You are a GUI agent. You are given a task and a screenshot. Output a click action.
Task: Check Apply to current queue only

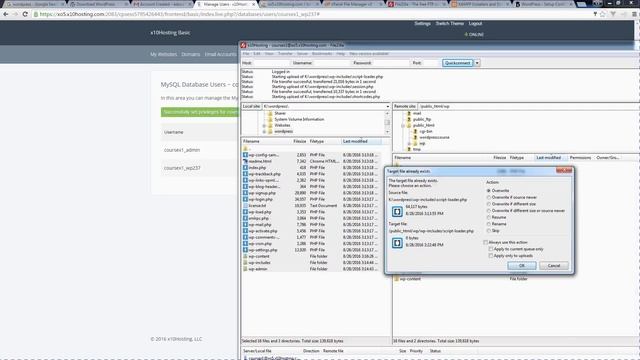491,249
